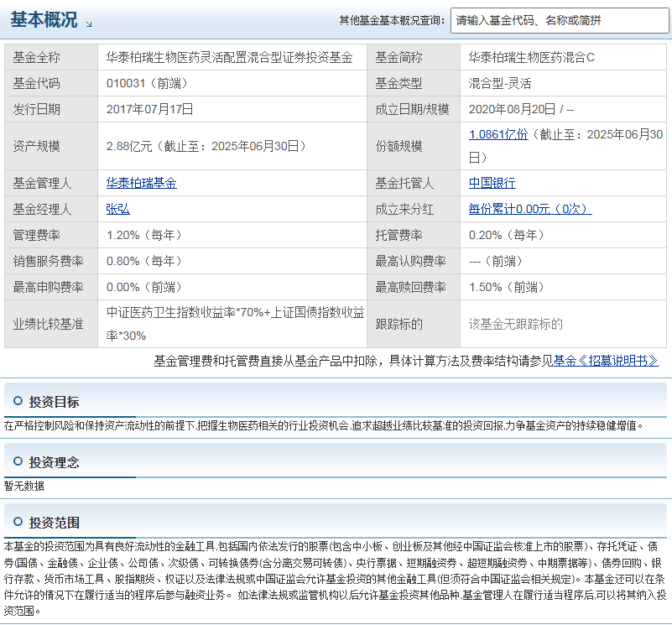Select the 托管费率 label cell
The height and width of the screenshot is (625, 672).
pyautogui.click(x=414, y=235)
